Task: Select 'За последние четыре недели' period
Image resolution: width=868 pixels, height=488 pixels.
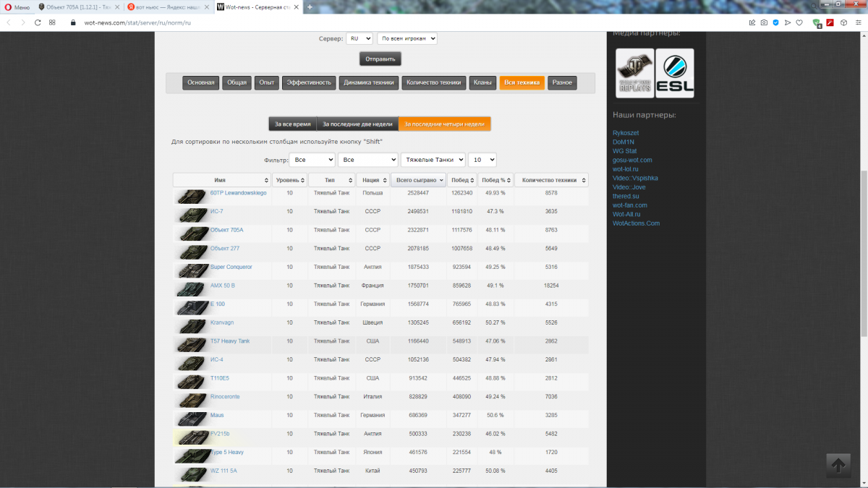Action: pos(444,124)
